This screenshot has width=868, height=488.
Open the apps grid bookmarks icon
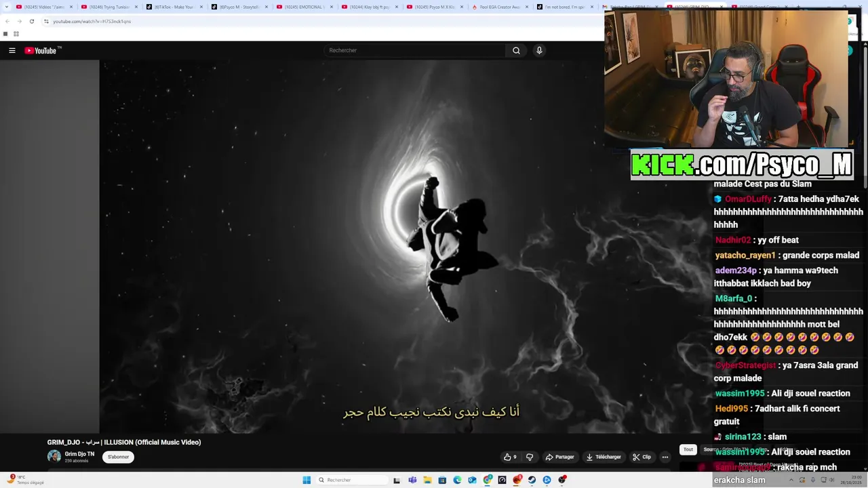click(x=16, y=34)
